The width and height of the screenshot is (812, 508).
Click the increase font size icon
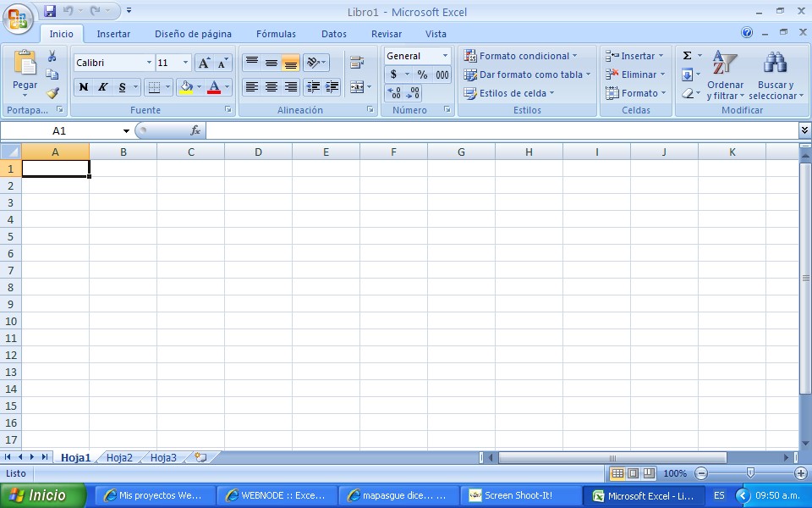(x=204, y=63)
